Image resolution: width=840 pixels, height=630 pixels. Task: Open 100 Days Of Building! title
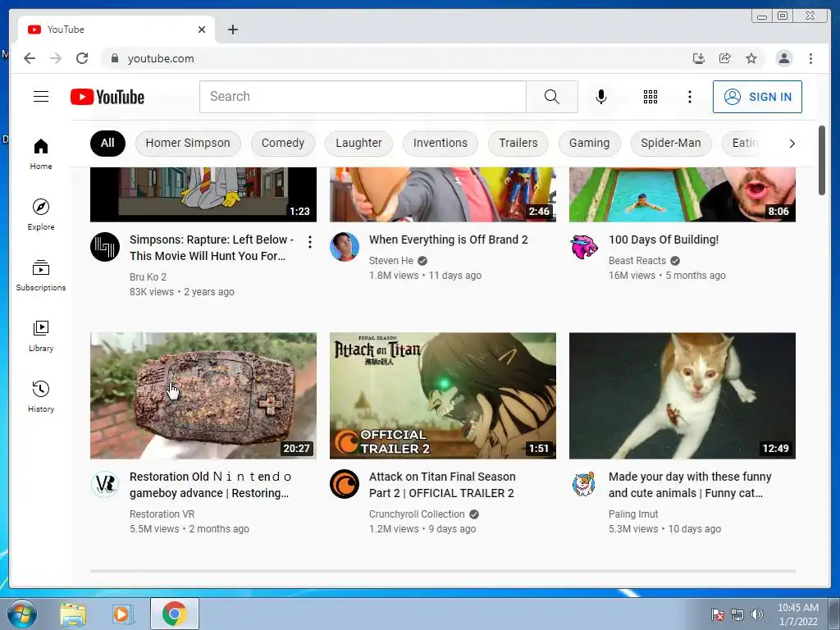[x=663, y=240]
